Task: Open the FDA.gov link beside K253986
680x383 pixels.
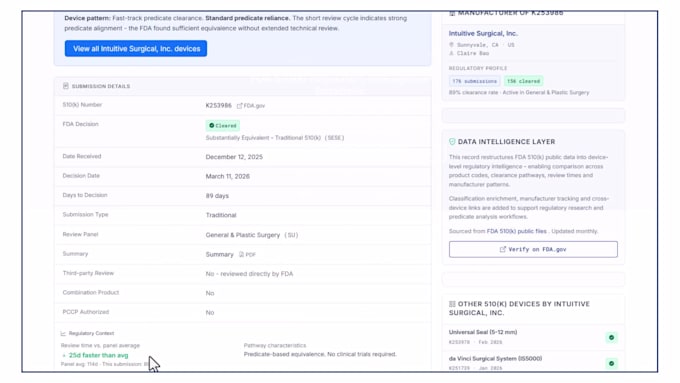Action: pyautogui.click(x=254, y=106)
